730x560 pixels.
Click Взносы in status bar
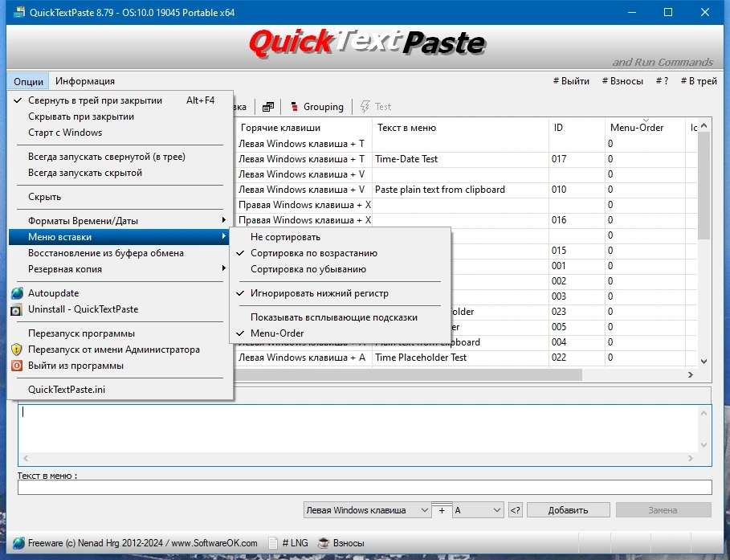point(349,543)
